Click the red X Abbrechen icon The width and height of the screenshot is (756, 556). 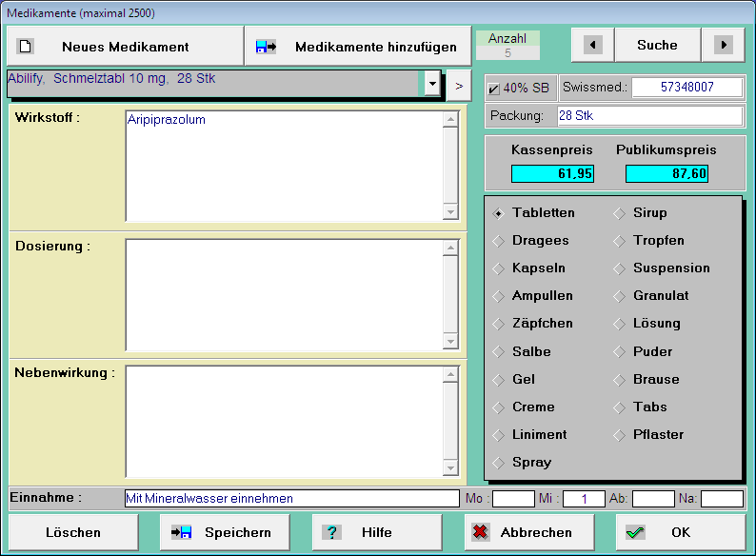481,532
